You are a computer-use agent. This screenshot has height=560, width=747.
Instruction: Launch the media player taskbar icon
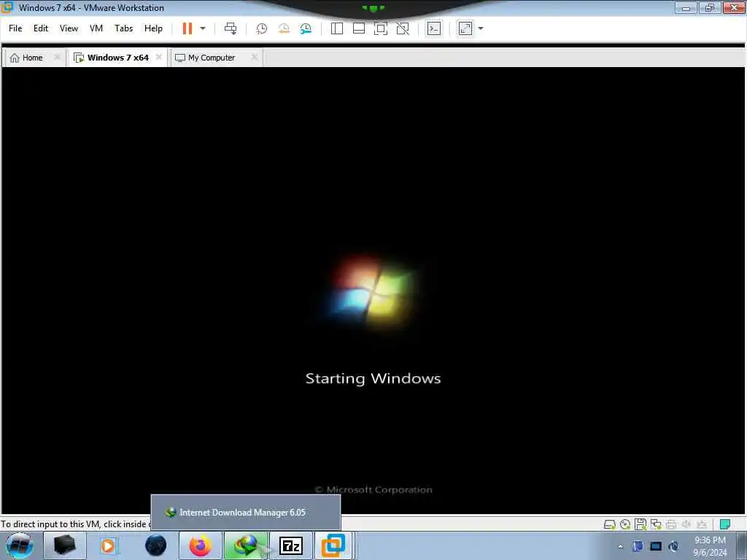(109, 545)
